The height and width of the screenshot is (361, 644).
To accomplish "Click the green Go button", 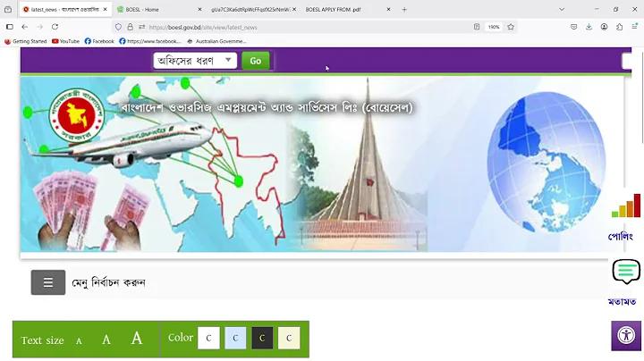I will tap(256, 61).
